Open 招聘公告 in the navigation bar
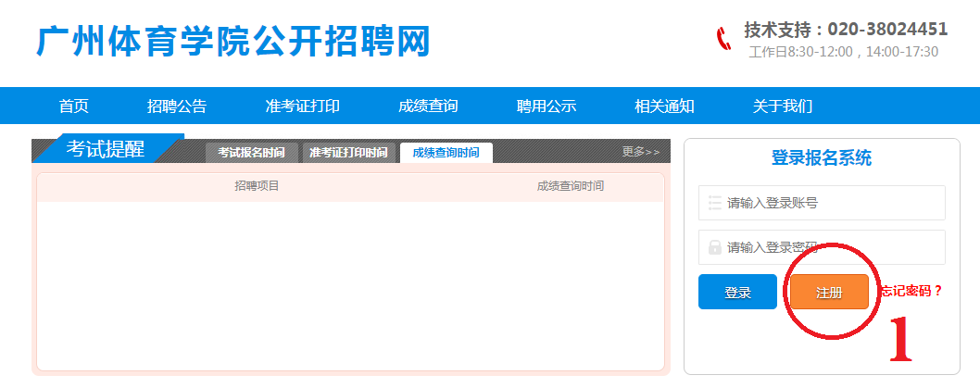Image resolution: width=980 pixels, height=388 pixels. pos(177,106)
